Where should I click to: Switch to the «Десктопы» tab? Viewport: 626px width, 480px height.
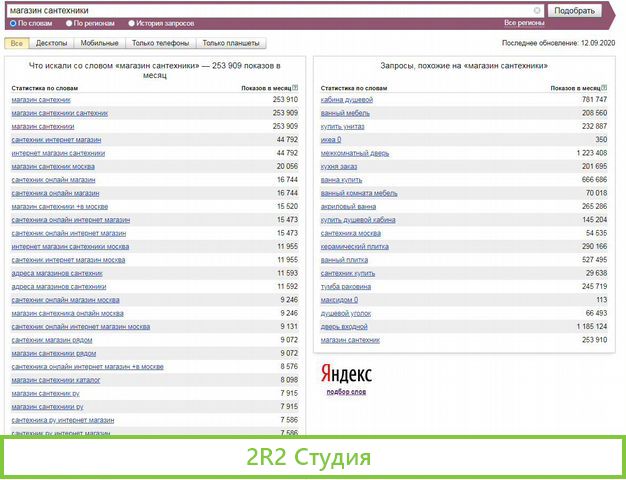(x=52, y=43)
